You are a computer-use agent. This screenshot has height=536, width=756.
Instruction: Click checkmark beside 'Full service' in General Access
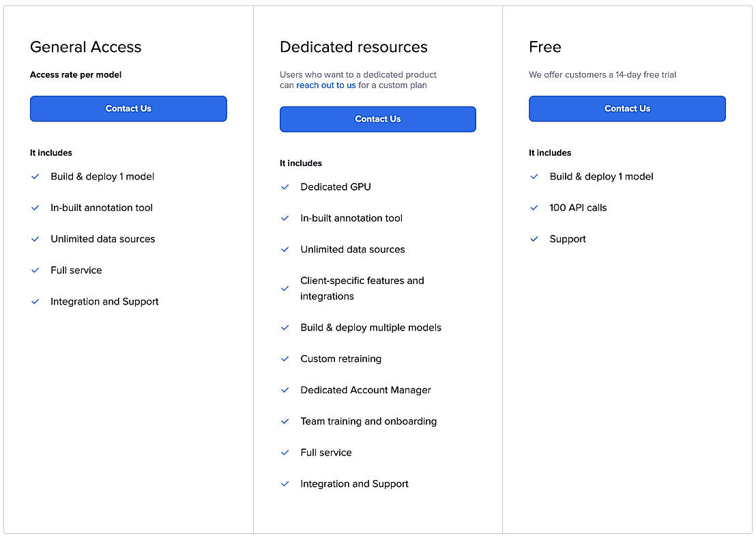coord(35,270)
